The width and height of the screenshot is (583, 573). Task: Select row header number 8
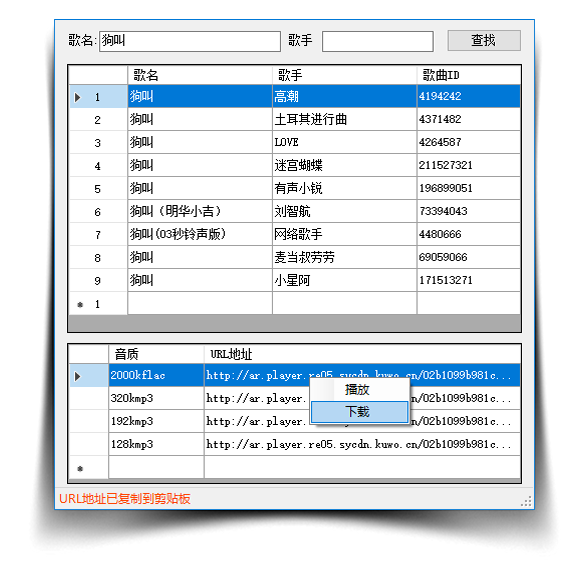(x=98, y=258)
